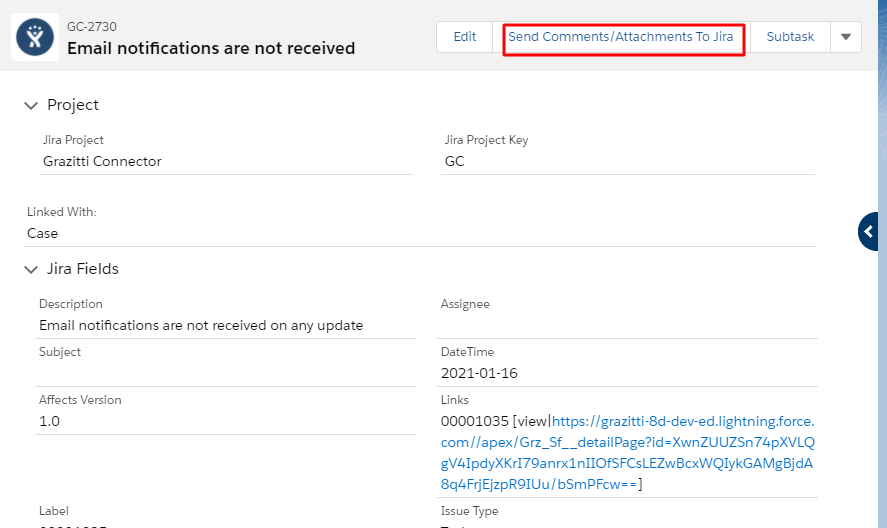Send Comments/Attachments To Jira
This screenshot has height=528, width=887.
(621, 37)
